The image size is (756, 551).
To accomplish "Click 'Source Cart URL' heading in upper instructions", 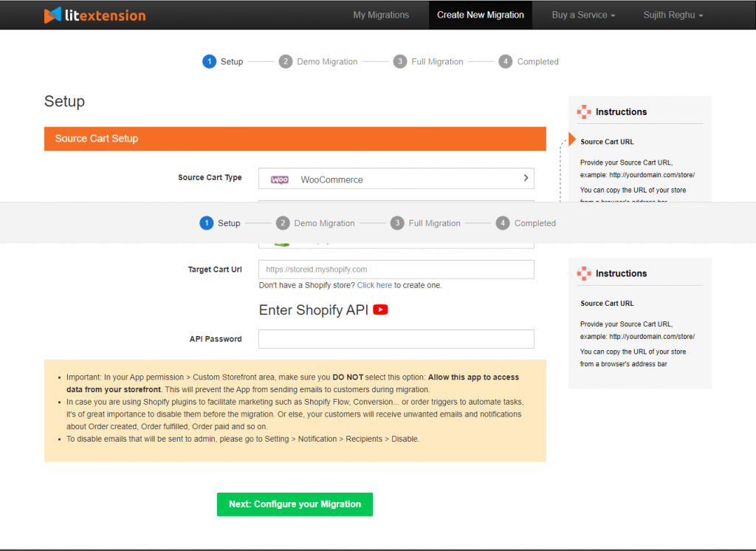I will click(x=607, y=142).
